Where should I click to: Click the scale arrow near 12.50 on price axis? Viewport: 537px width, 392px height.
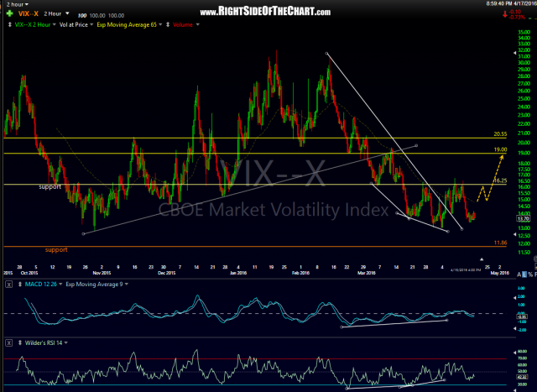[x=514, y=234]
